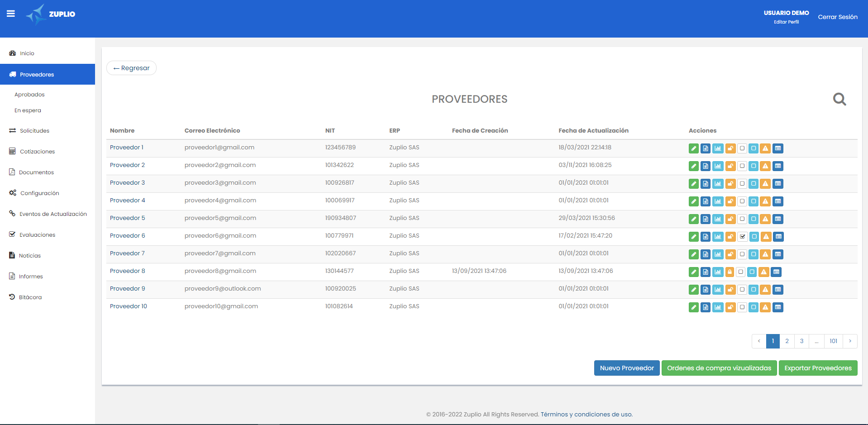Jump to last page 101
The width and height of the screenshot is (868, 425).
pos(834,341)
